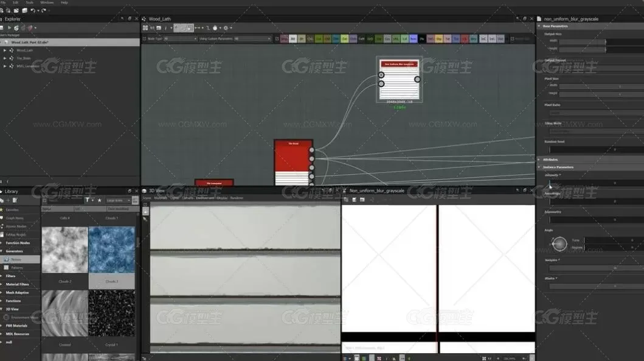The width and height of the screenshot is (644, 361).
Task: Click the play arrow icon in Explorer toolbar
Action: [x=9, y=28]
